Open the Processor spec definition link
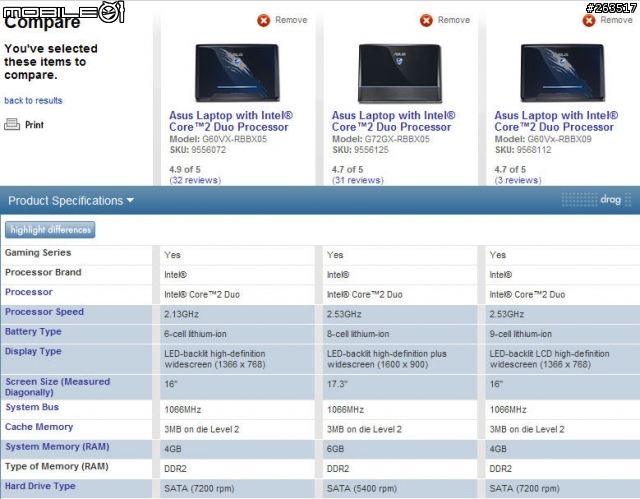Image resolution: width=640 pixels, height=499 pixels. click(29, 292)
